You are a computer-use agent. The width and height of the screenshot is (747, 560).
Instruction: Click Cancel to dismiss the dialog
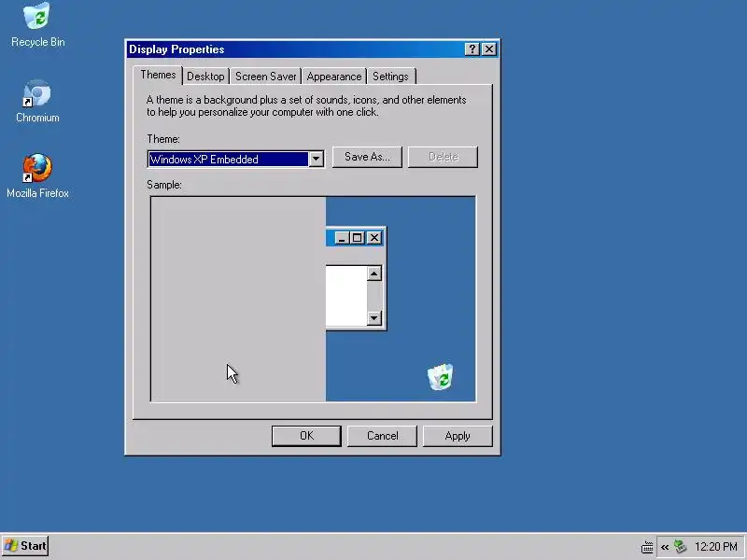[382, 436]
